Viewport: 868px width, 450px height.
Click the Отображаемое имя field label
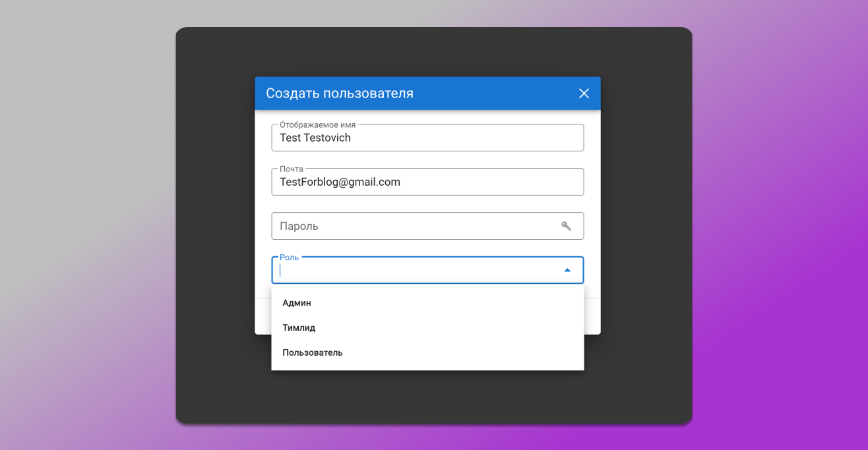(317, 125)
